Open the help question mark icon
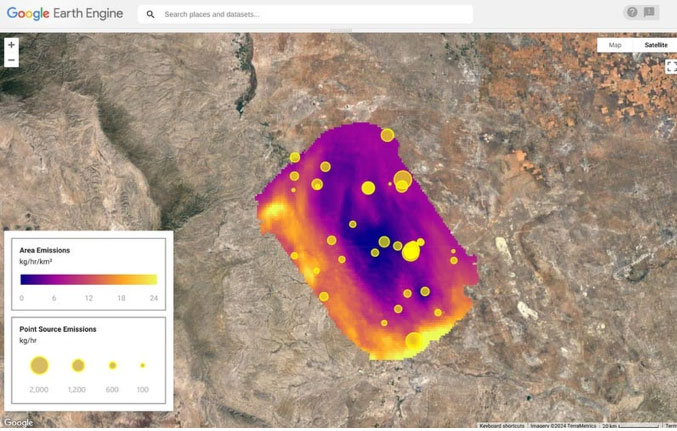 tap(631, 13)
